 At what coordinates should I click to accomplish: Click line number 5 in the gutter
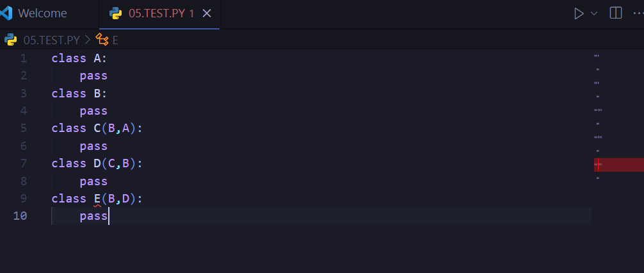24,128
